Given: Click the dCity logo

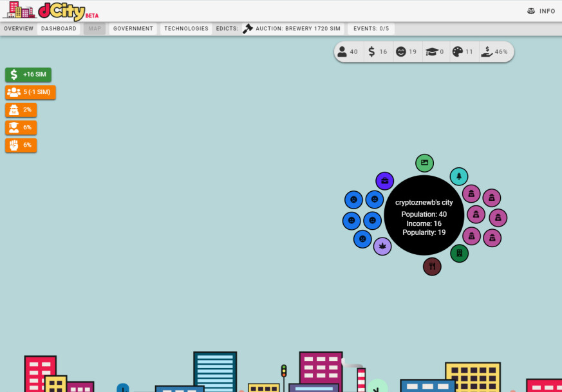Looking at the screenshot, I should 51,10.
